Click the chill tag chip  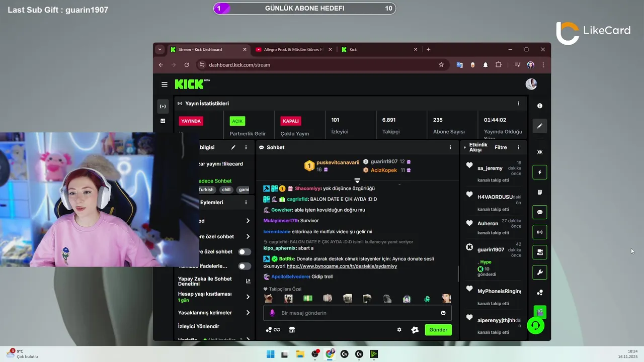[226, 190]
